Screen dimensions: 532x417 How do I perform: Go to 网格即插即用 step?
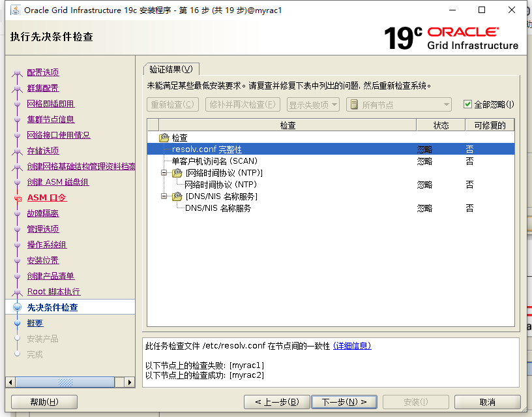(51, 104)
